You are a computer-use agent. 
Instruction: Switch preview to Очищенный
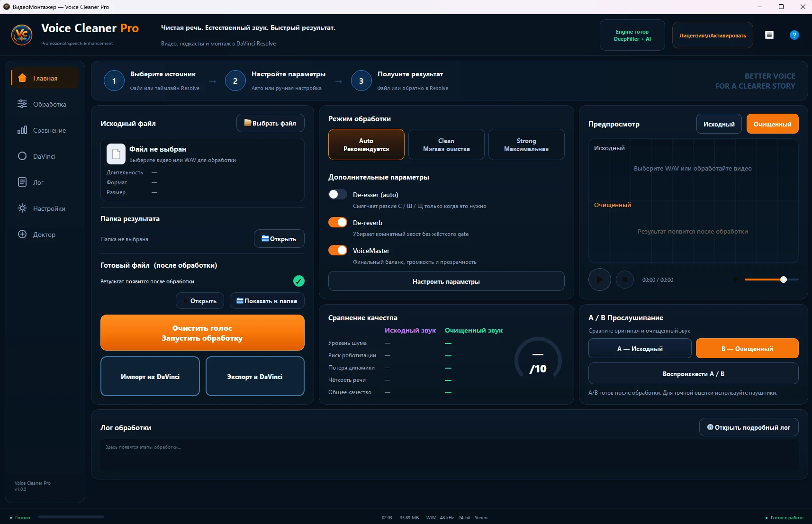pyautogui.click(x=773, y=124)
